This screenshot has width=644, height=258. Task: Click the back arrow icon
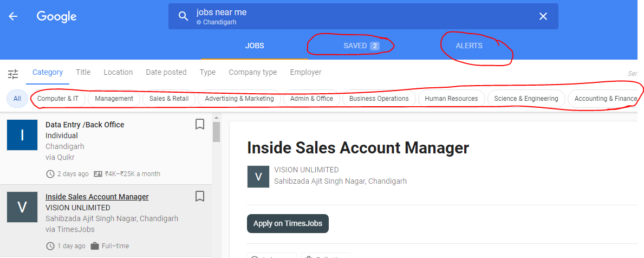tap(13, 16)
